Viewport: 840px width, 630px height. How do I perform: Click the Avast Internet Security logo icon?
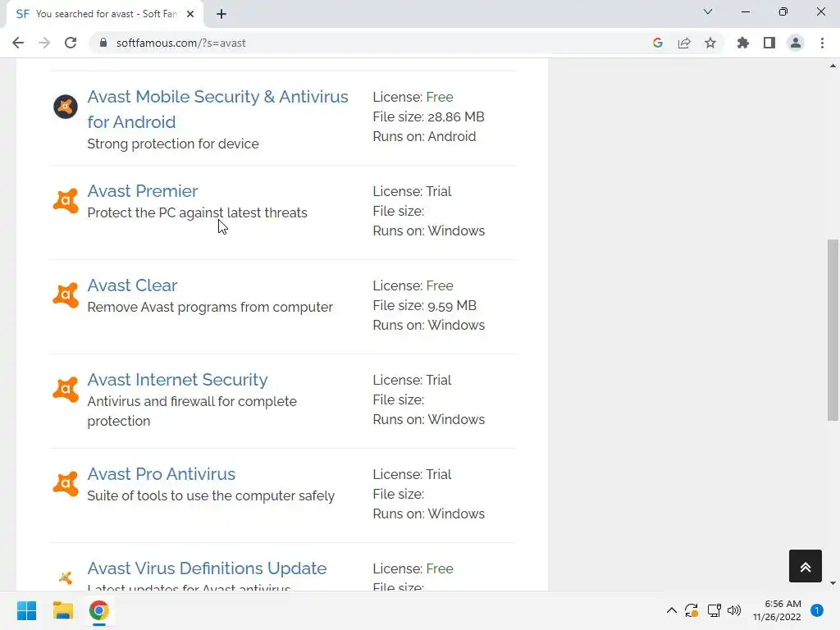coord(66,390)
